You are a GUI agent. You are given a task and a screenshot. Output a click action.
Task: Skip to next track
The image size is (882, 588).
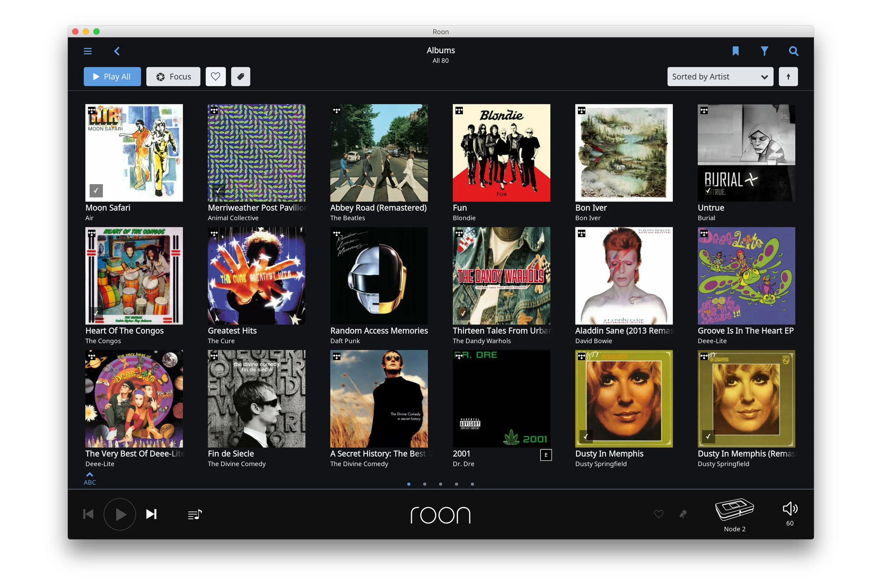point(151,514)
